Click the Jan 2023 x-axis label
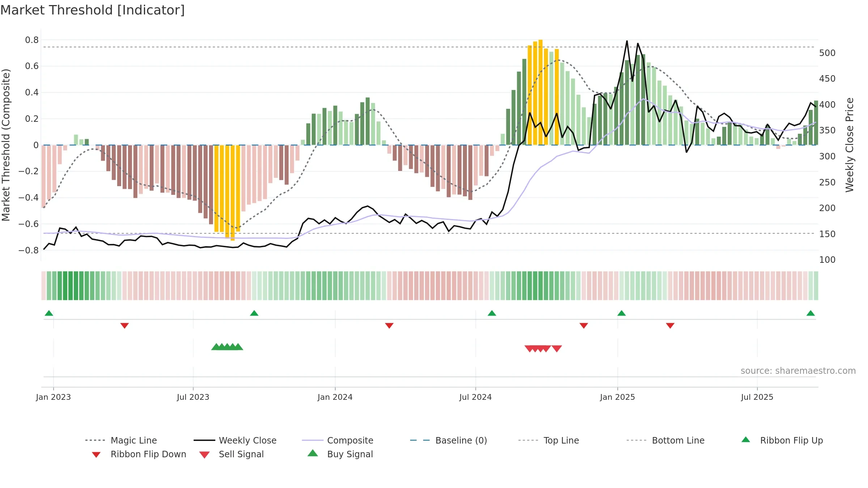Image resolution: width=868 pixels, height=488 pixels. 54,397
